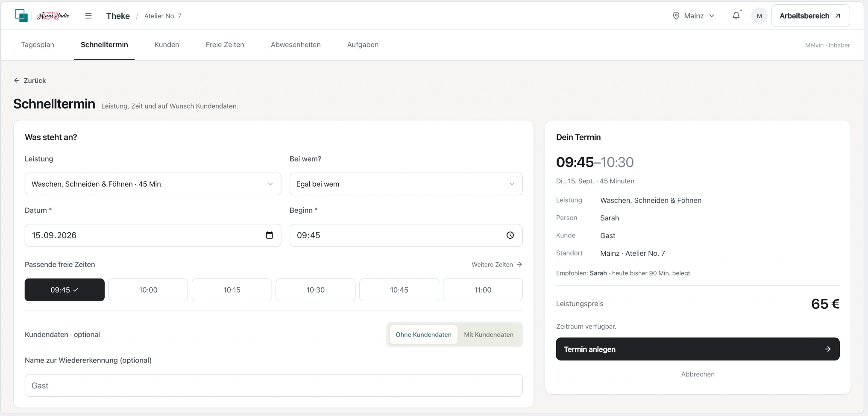
Task: Select the Ohne Kundendaten option
Action: tap(423, 334)
